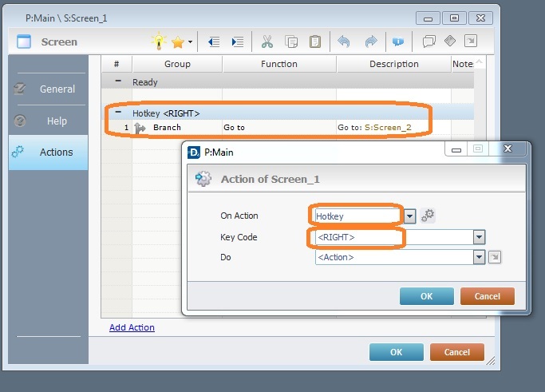Click the copy icon in toolbar

(291, 42)
